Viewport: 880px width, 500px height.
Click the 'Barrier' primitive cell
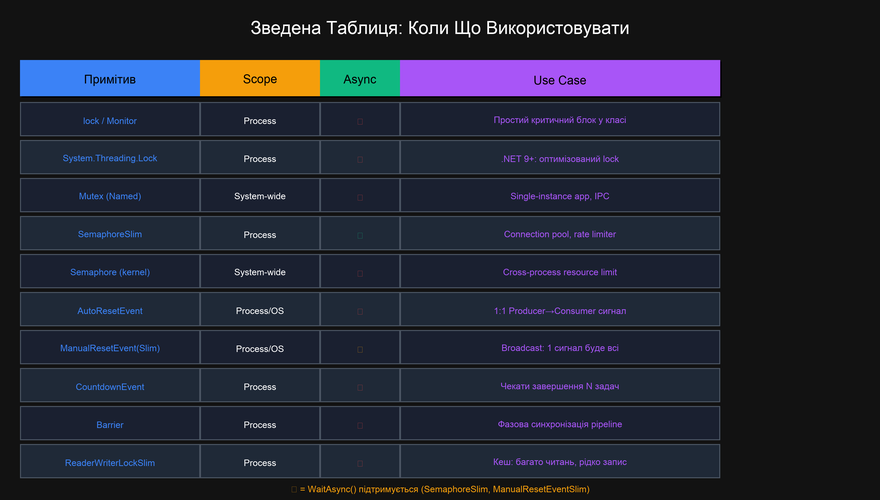coord(110,424)
